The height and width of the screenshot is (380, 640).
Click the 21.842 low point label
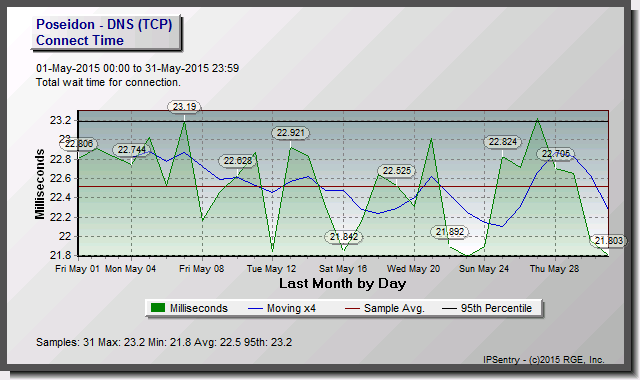pos(344,237)
